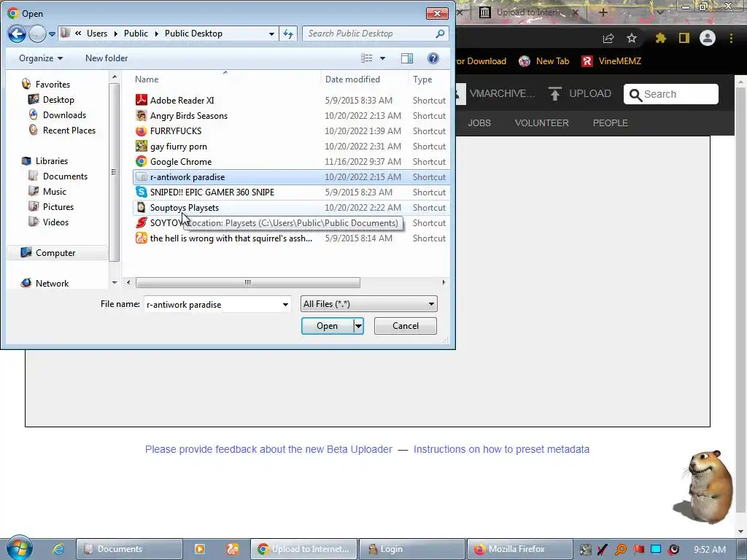Open JOBS tab on Internet Archive
The height and width of the screenshot is (560, 747).
pos(479,122)
